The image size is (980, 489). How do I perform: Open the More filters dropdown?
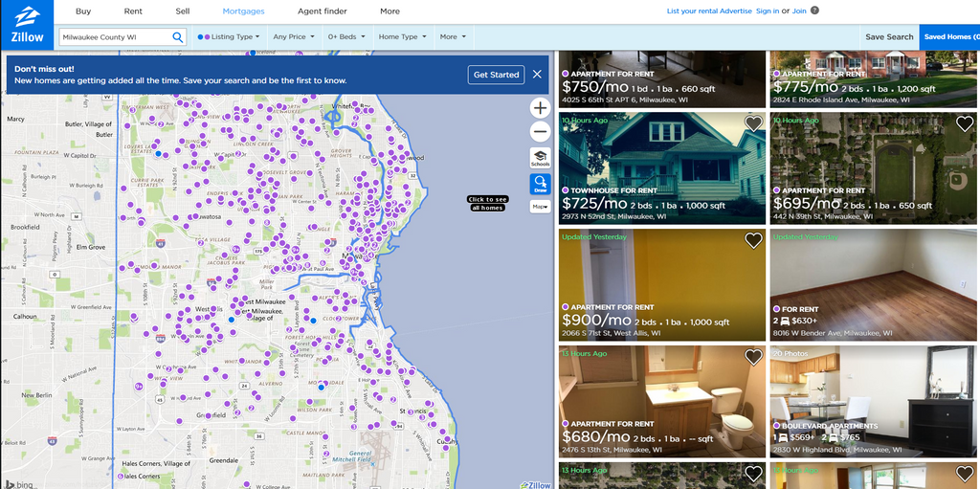[453, 37]
